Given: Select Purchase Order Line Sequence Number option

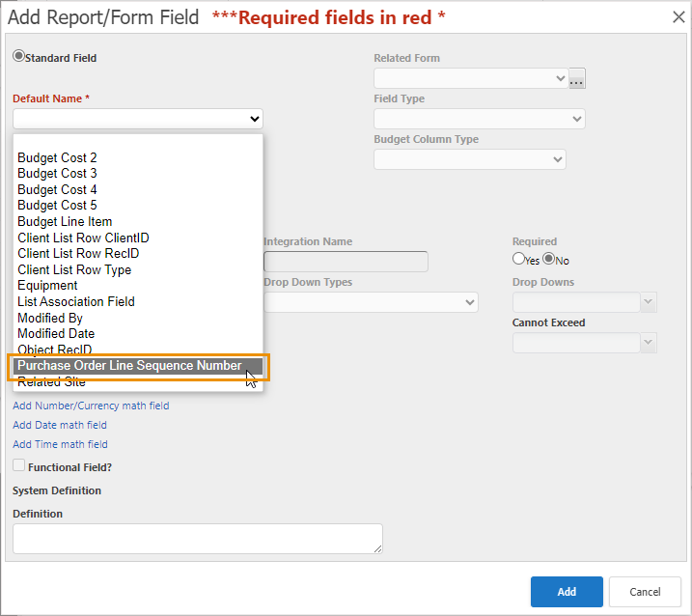Looking at the screenshot, I should pos(138,366).
